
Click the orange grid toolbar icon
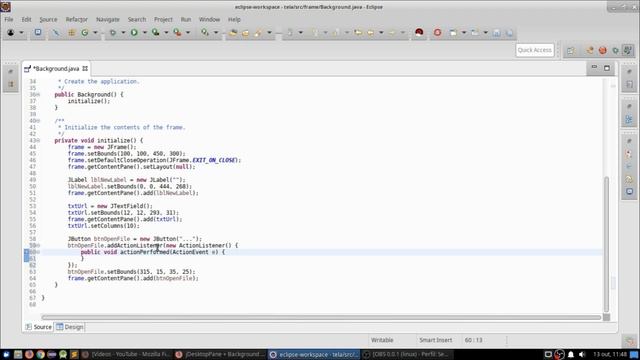pos(71,32)
